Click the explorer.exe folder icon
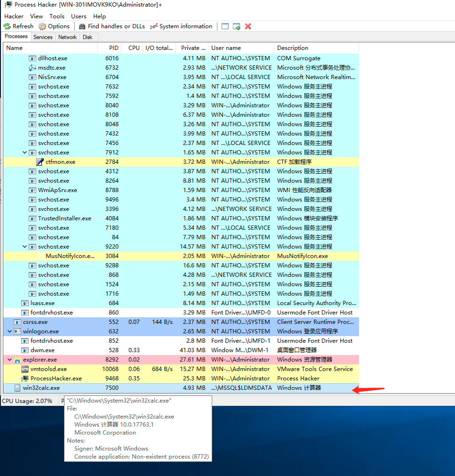This screenshot has width=455, height=476. pyautogui.click(x=17, y=360)
